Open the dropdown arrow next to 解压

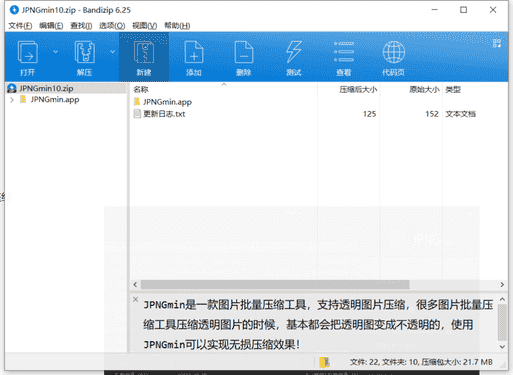pyautogui.click(x=112, y=52)
